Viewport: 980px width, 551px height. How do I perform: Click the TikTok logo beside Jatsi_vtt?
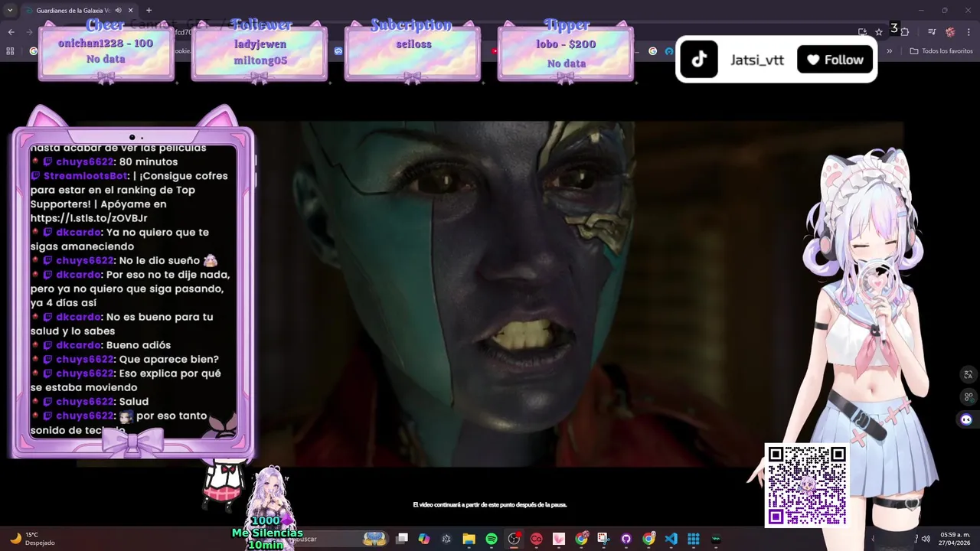[699, 60]
